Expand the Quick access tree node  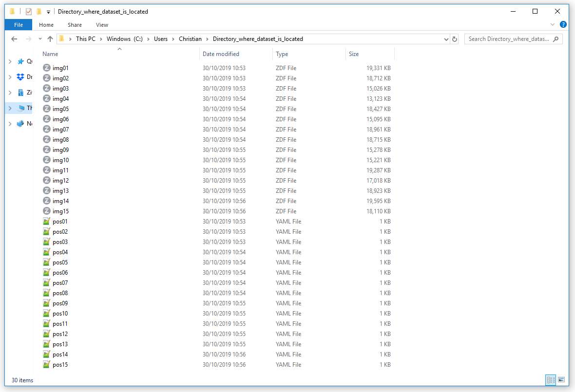coord(10,61)
